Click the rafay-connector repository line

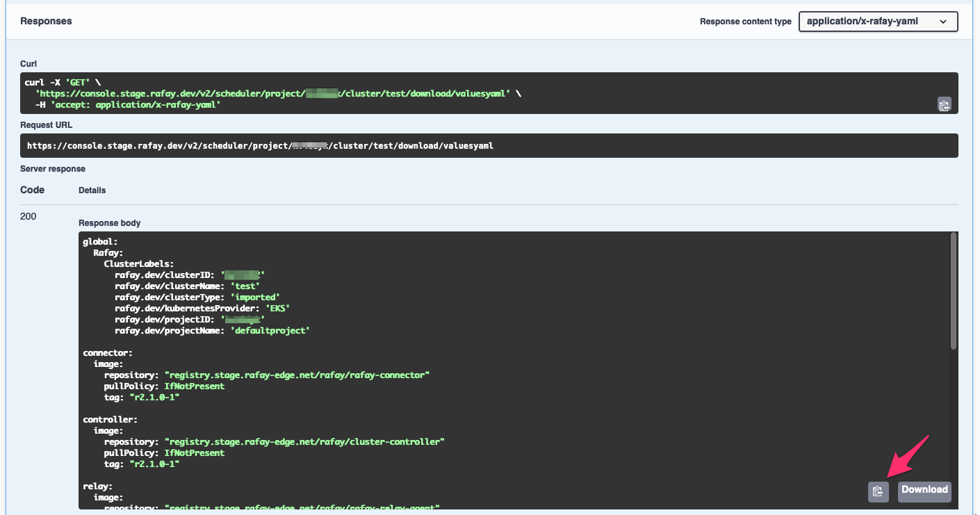(x=267, y=375)
